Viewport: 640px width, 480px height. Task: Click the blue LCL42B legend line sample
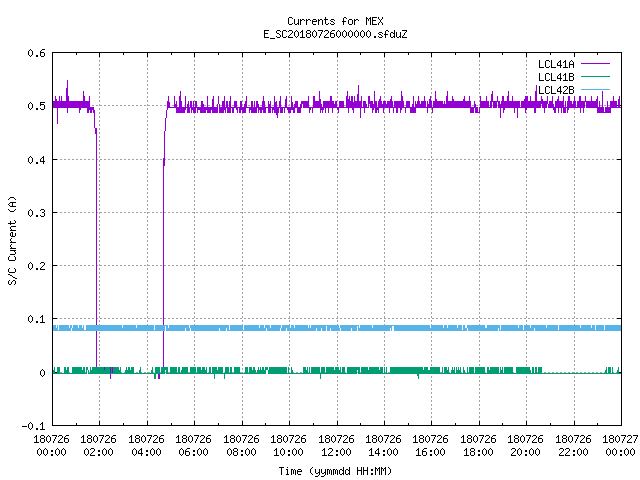point(595,89)
